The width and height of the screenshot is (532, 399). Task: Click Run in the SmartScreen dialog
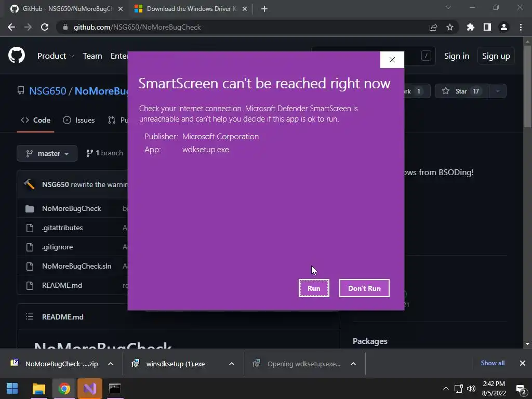[314, 288]
